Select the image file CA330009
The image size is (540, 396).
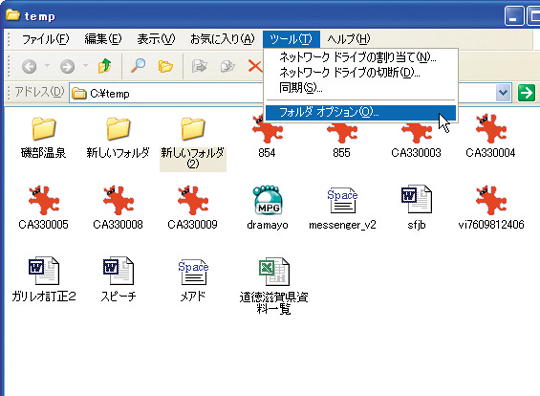[x=193, y=208]
